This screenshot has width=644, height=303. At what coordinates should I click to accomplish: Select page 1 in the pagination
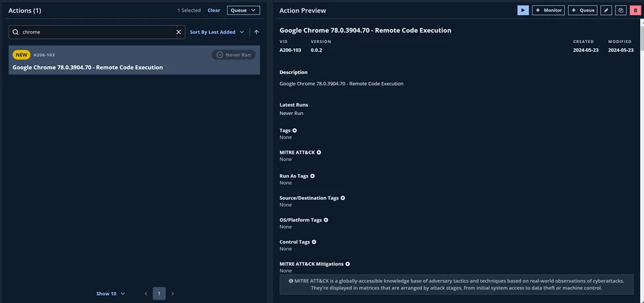coord(159,294)
